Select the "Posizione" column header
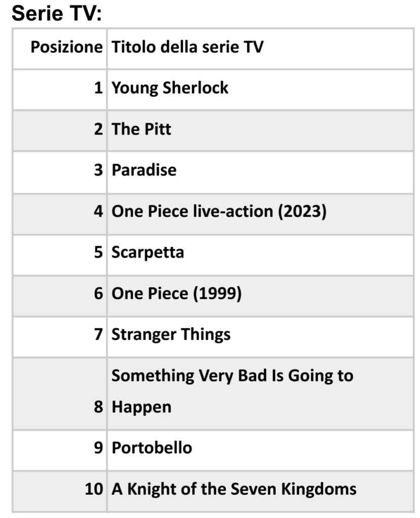Viewport: 420px width, 518px height. pos(66,48)
